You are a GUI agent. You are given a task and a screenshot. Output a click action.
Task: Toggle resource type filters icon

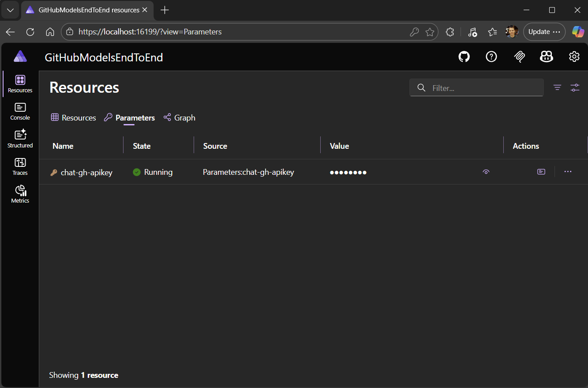tap(557, 87)
